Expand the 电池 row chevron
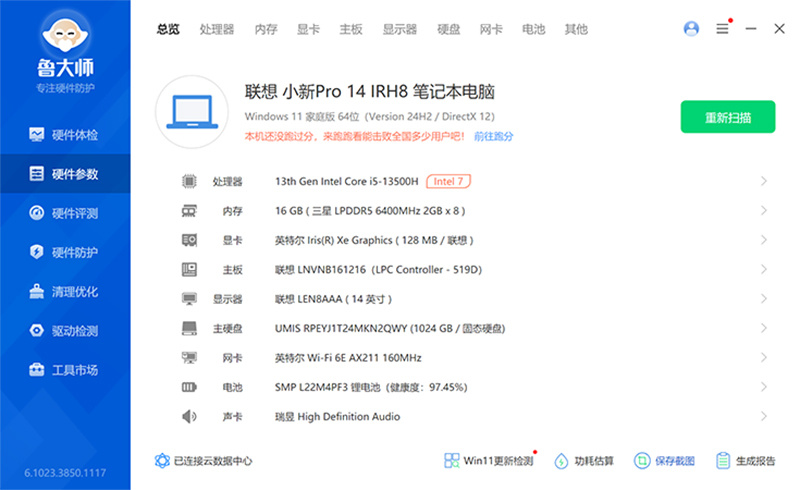This screenshot has height=490, width=800. point(764,387)
